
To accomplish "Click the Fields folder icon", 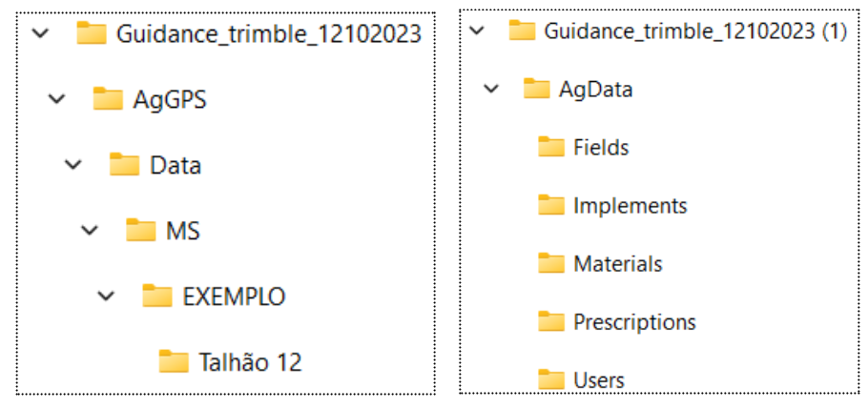I will tap(551, 147).
